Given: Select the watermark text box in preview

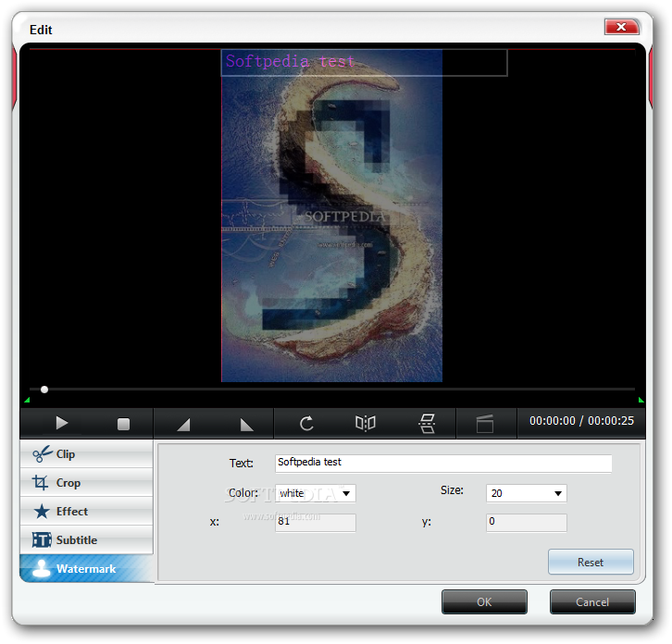Looking at the screenshot, I should click(364, 63).
